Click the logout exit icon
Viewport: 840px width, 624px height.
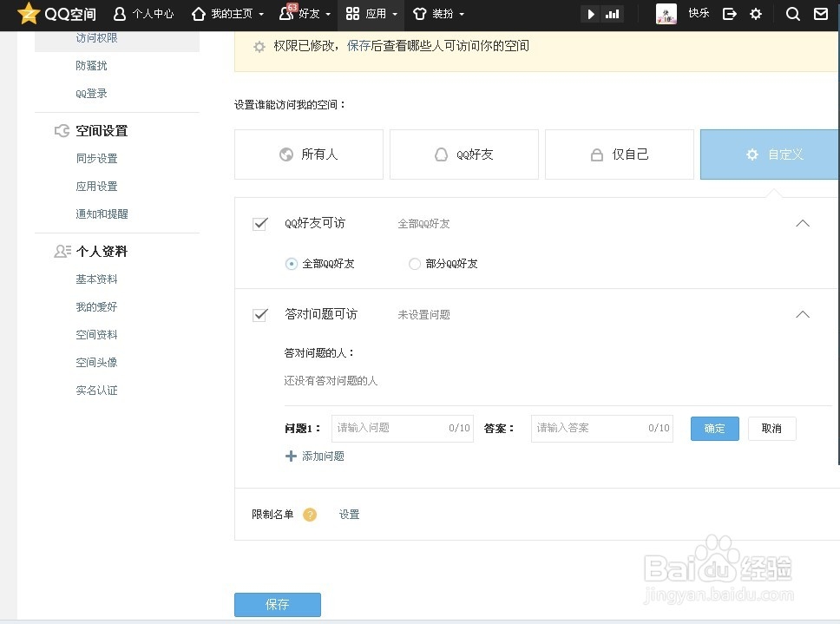(729, 14)
